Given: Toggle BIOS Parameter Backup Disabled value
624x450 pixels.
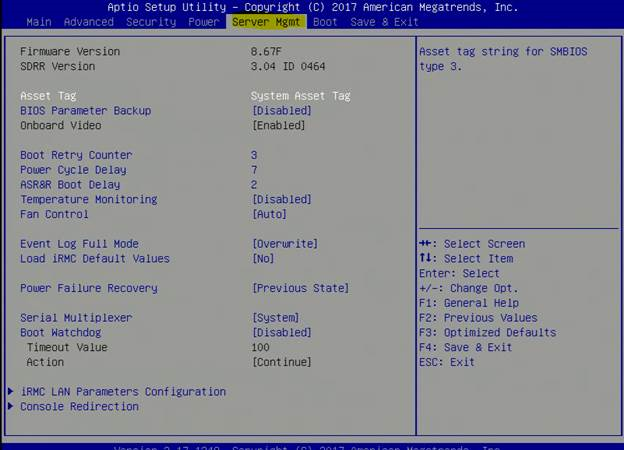Looking at the screenshot, I should coord(280,111).
